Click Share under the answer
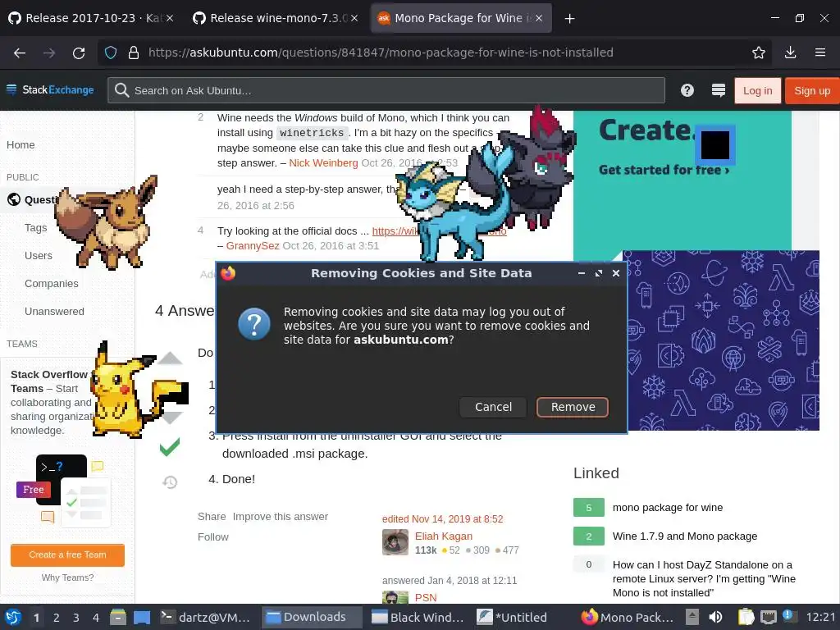840x630 pixels. 212,517
